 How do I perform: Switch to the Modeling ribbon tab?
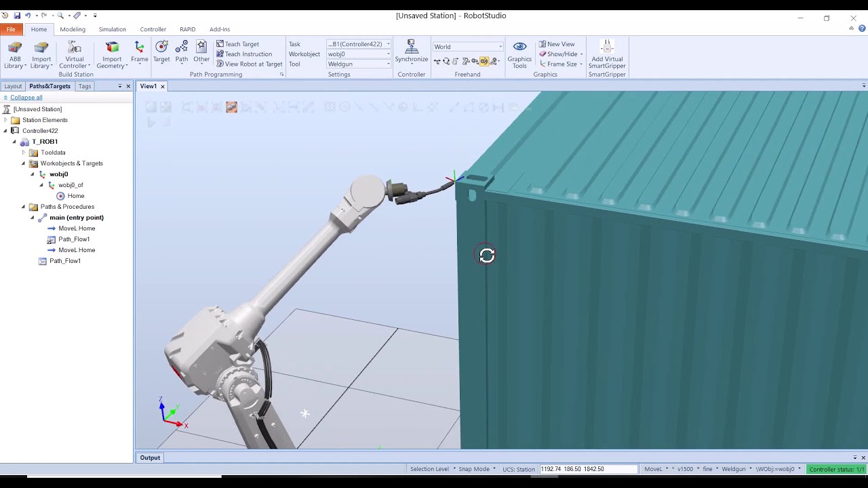click(73, 29)
